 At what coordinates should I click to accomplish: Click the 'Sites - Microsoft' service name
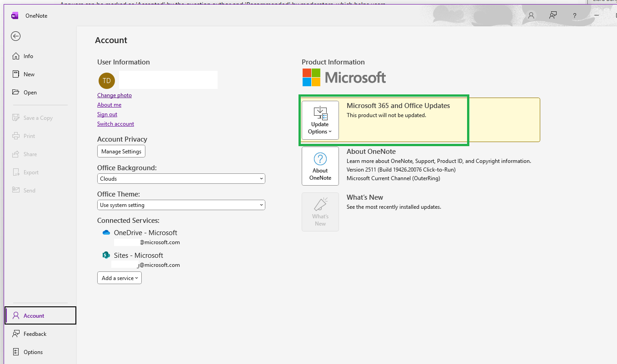coord(139,256)
